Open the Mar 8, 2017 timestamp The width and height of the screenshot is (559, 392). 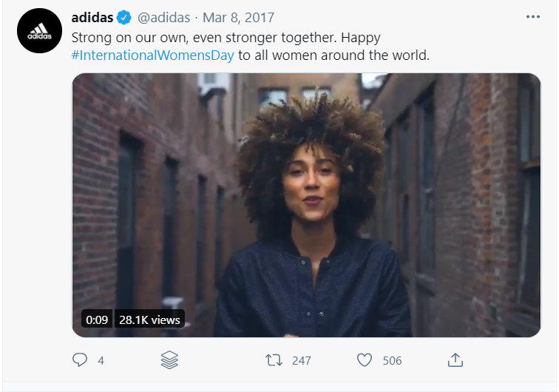[239, 18]
